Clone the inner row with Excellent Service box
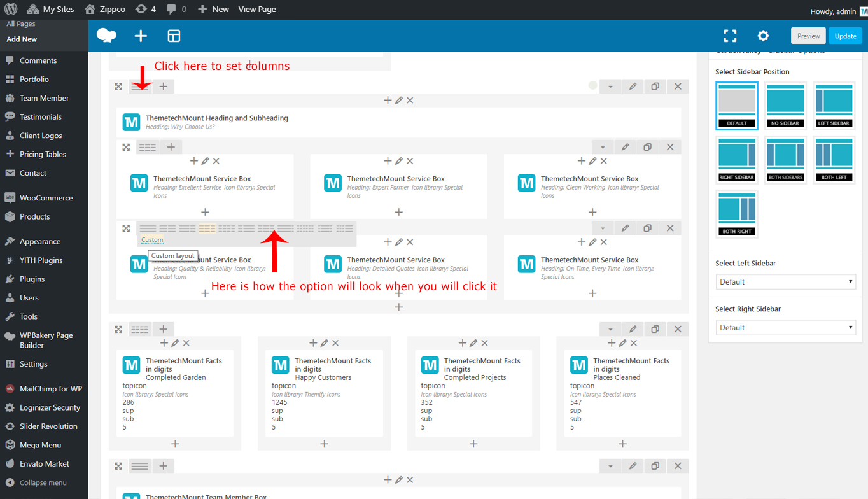The width and height of the screenshot is (868, 499). pyautogui.click(x=647, y=147)
